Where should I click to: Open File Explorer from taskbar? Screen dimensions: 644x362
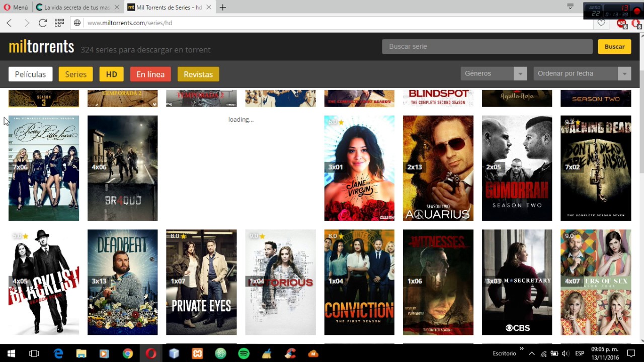coord(82,353)
